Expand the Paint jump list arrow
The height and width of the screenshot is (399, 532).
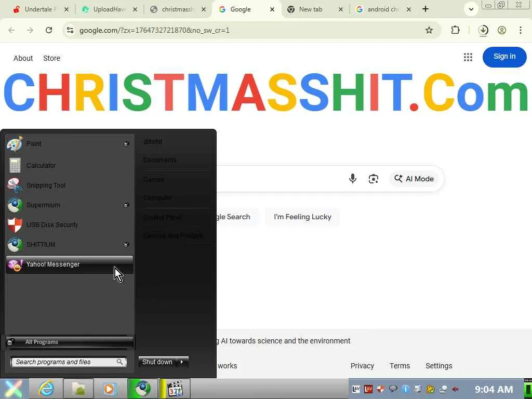(x=126, y=144)
